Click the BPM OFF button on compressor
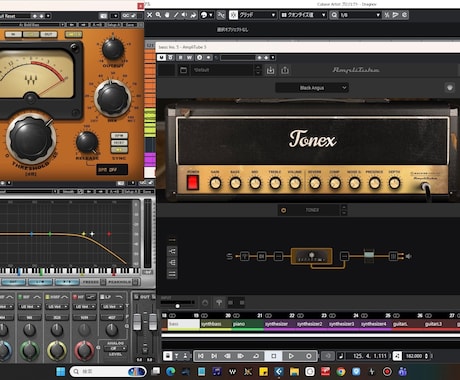The image size is (460, 380). 112,170
